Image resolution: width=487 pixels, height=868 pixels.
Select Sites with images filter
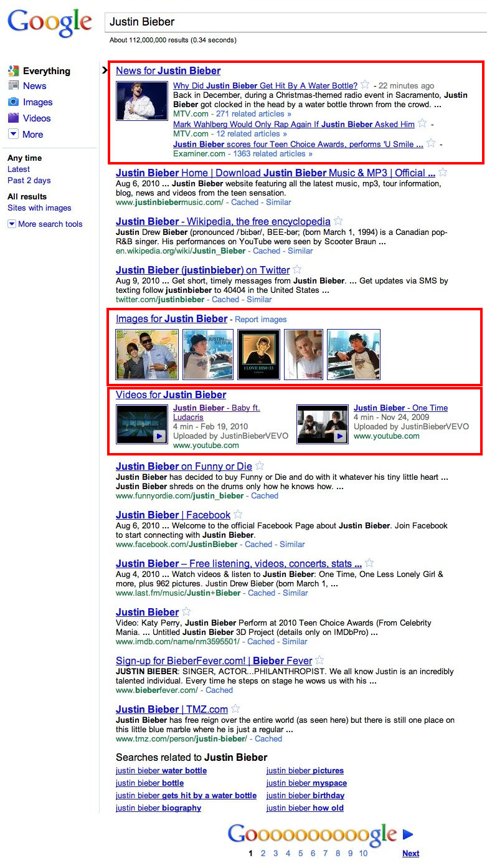[x=39, y=207]
